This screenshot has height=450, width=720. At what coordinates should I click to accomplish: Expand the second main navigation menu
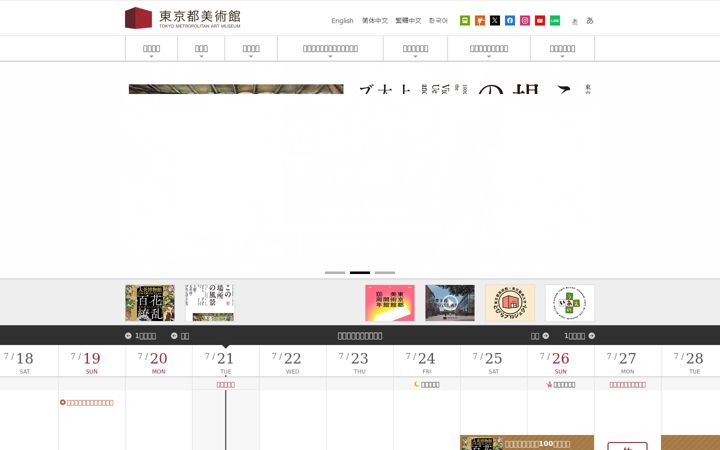[x=201, y=48]
